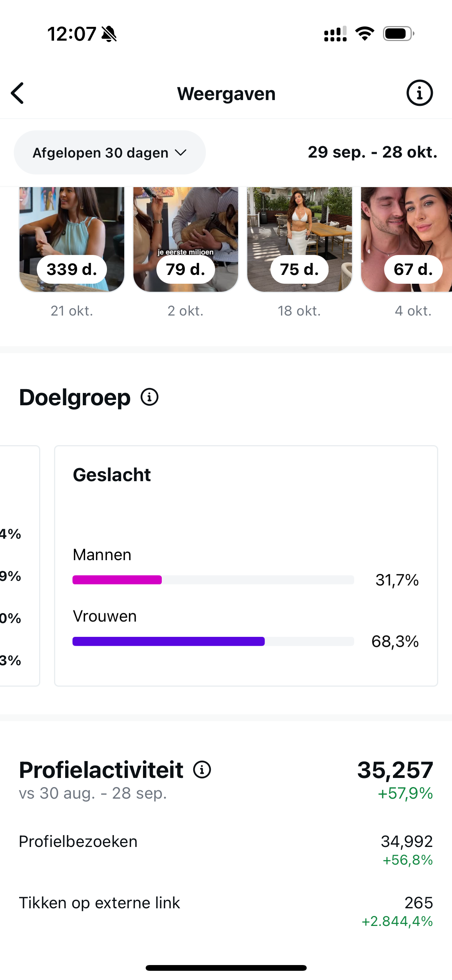This screenshot has width=452, height=980.
Task: Open the Afgelopen 30 dagen dropdown
Action: [x=110, y=153]
